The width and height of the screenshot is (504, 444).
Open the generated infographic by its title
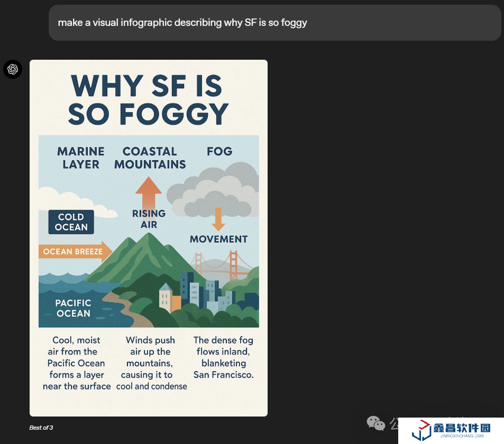[x=148, y=99]
